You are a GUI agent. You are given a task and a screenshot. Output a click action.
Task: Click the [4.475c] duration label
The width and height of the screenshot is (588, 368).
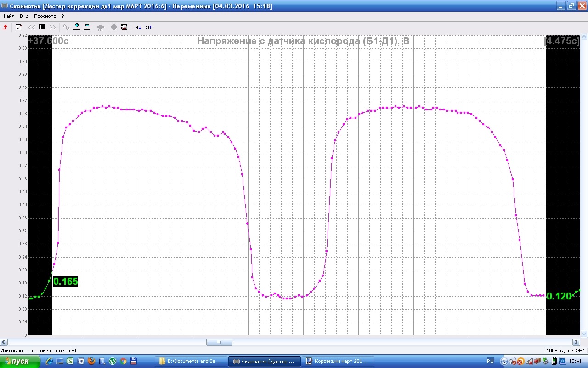point(562,41)
